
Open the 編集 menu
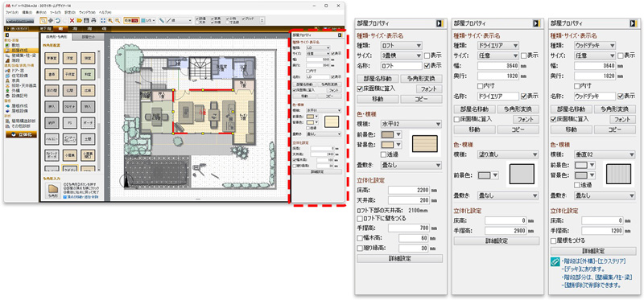(x=27, y=12)
